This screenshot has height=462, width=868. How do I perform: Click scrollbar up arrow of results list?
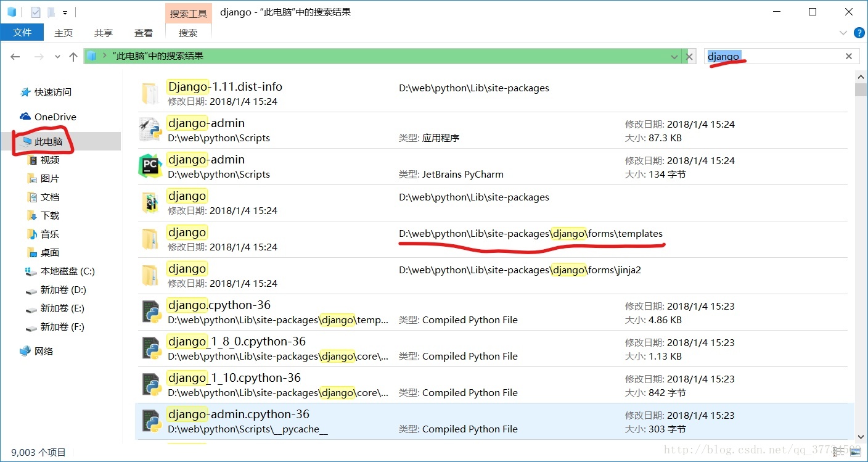861,76
